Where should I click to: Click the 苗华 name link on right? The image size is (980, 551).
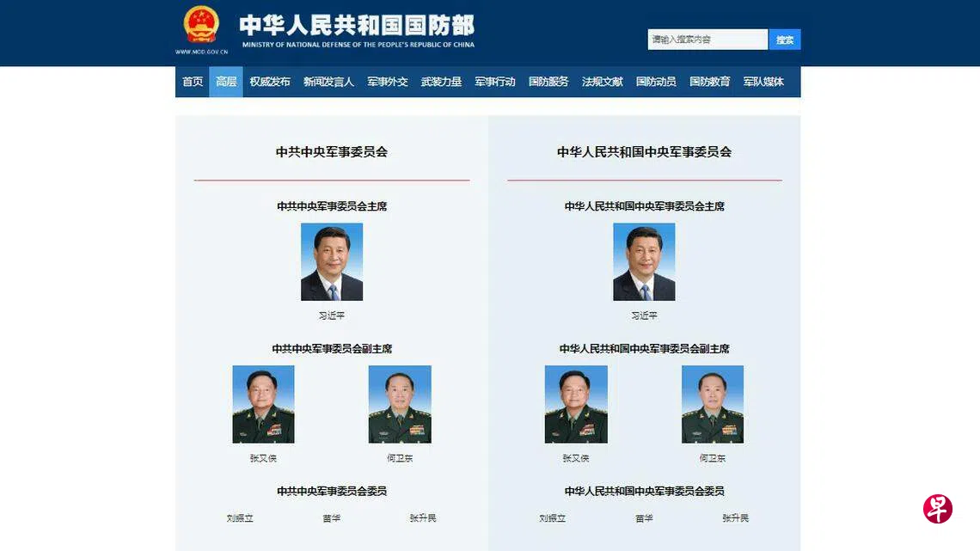(645, 517)
